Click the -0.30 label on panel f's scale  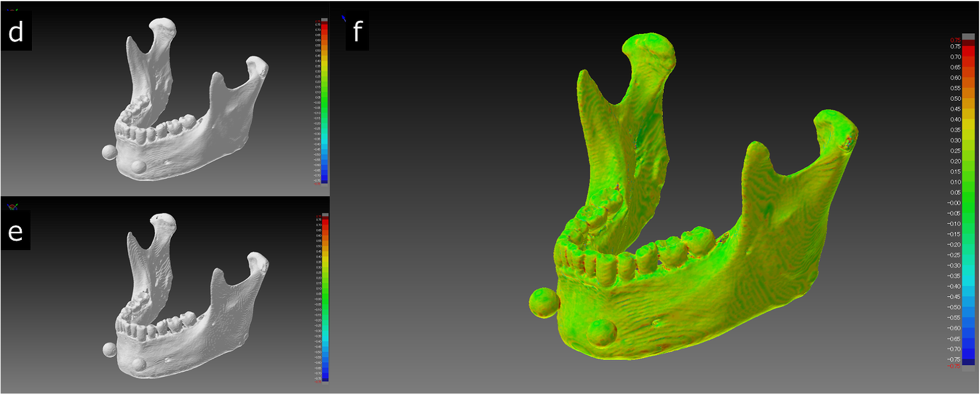(954, 266)
